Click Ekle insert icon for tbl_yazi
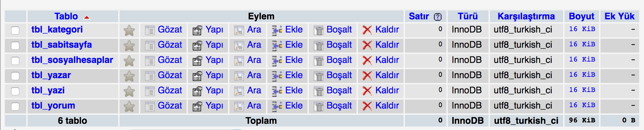The image size is (644, 130). pos(277,92)
